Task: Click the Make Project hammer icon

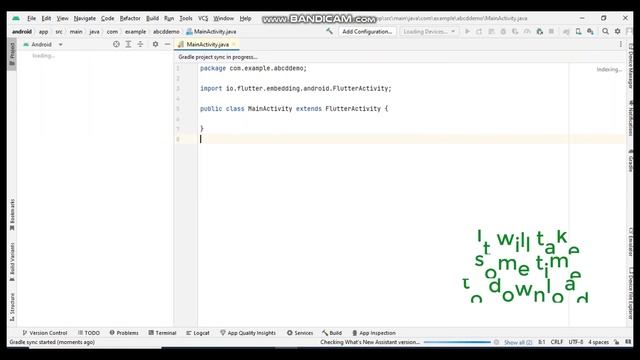Action: click(329, 31)
